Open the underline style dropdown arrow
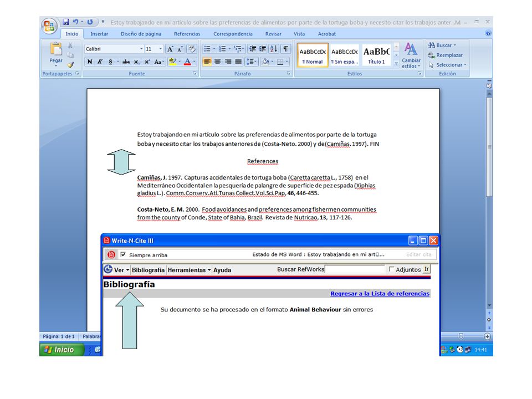 [x=117, y=62]
